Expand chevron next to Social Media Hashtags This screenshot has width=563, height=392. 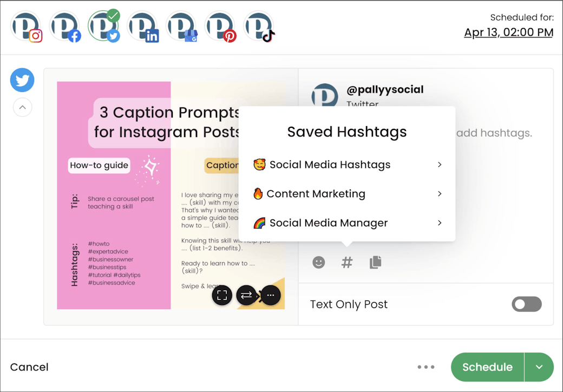pos(440,165)
